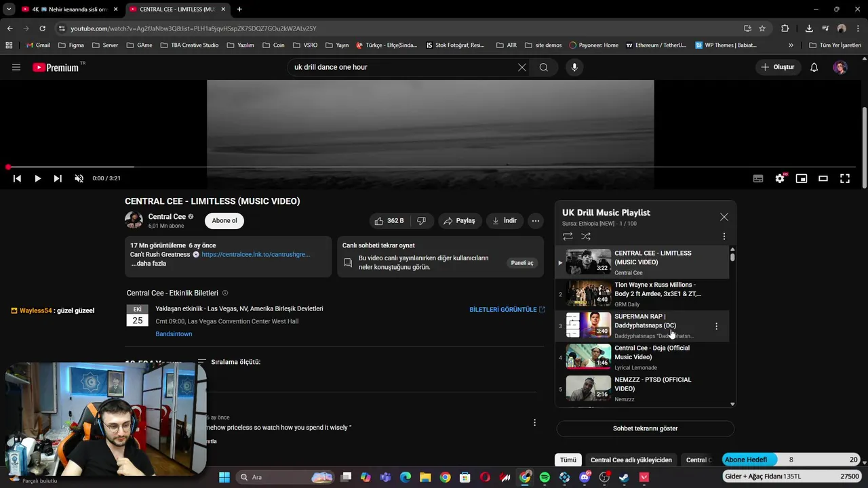Open YouTube notifications bell
868x488 pixels.
pyautogui.click(x=814, y=67)
